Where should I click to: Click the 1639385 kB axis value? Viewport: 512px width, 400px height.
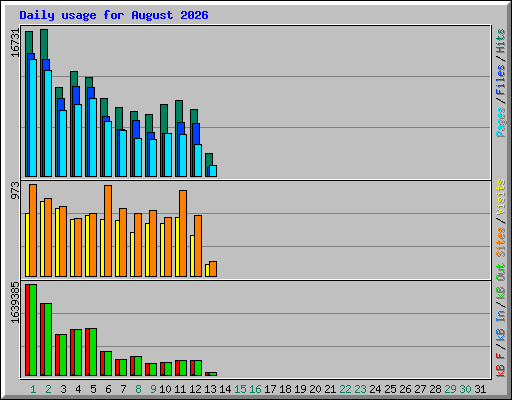15,303
